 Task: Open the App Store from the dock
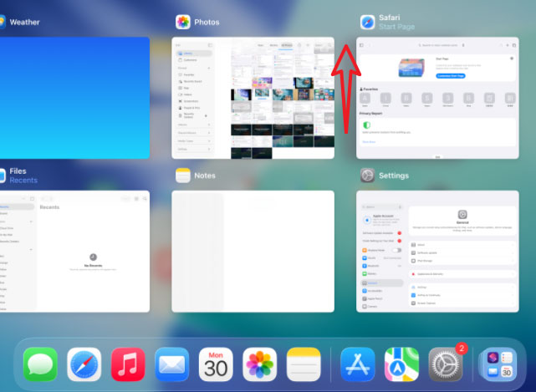(358, 364)
